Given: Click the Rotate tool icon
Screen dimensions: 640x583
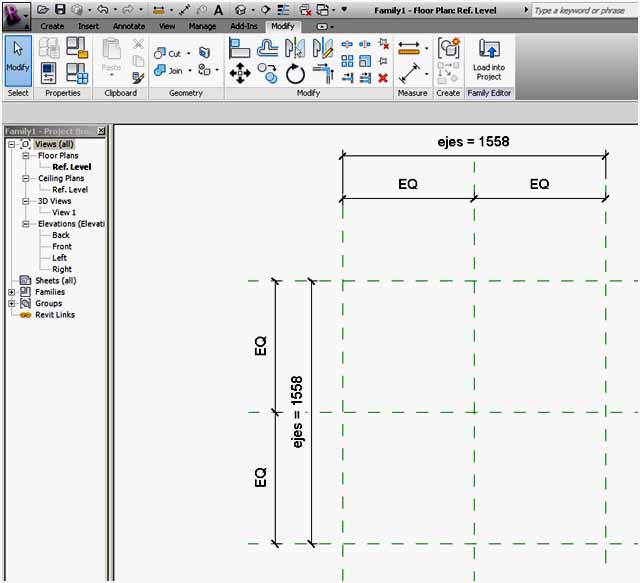Looking at the screenshot, I should 295,72.
